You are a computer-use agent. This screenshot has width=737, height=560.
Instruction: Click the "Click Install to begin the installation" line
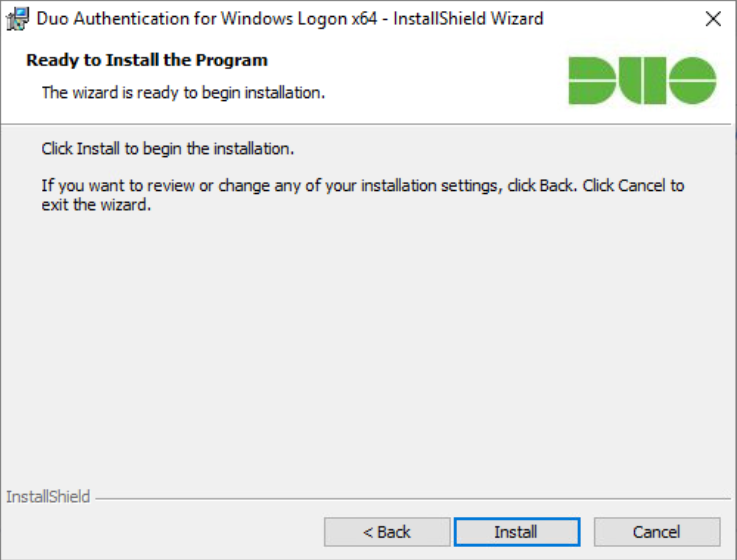(x=168, y=148)
